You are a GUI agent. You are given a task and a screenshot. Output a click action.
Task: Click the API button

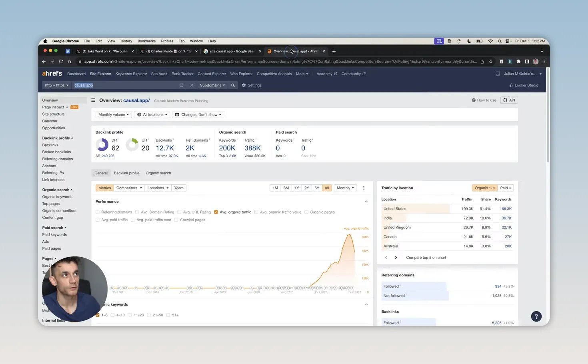509,100
